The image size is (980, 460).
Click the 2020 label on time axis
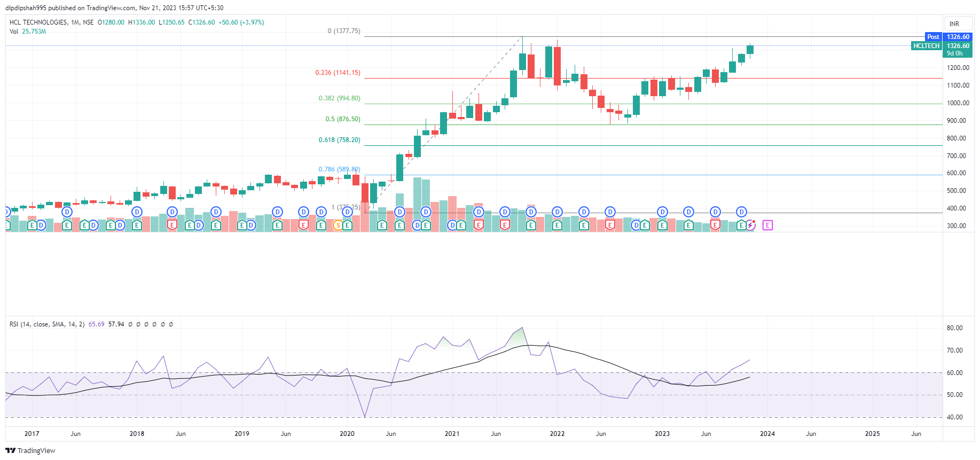[347, 434]
